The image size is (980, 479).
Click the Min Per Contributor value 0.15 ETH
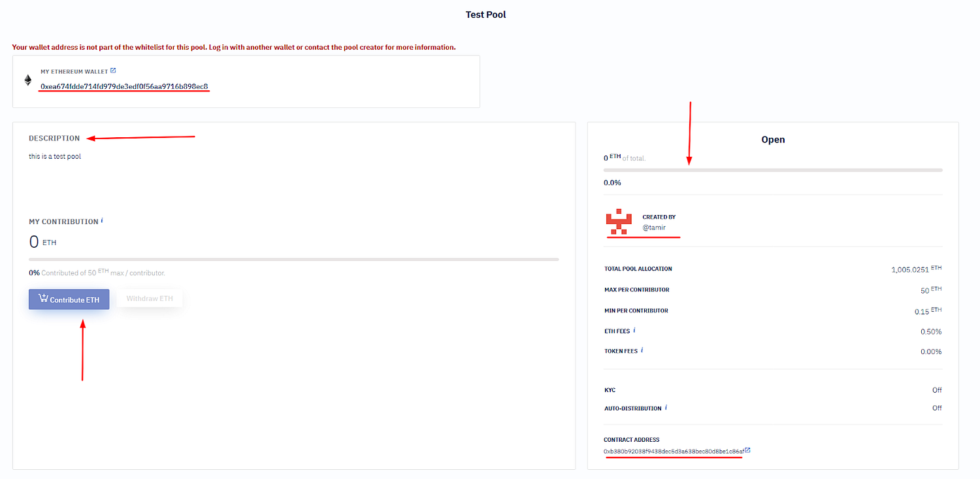click(x=928, y=311)
